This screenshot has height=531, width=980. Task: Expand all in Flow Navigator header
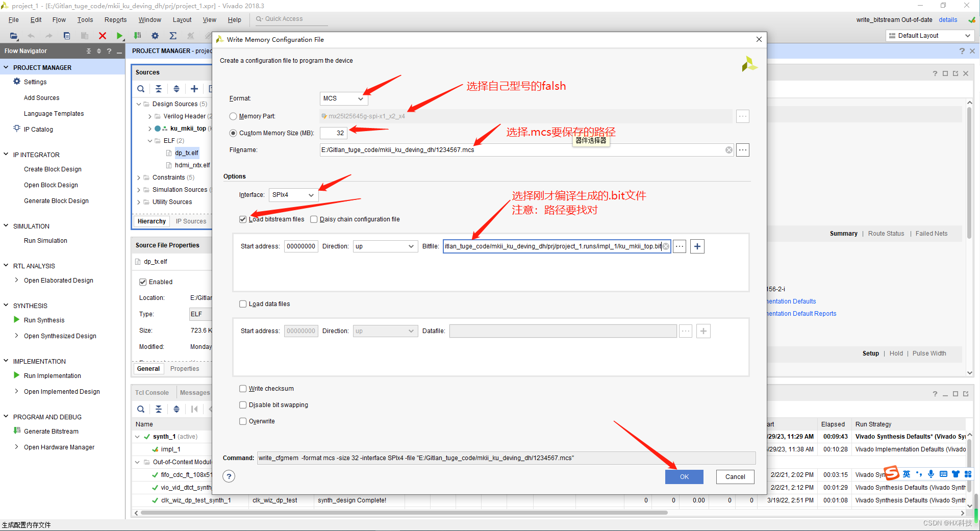(x=99, y=51)
